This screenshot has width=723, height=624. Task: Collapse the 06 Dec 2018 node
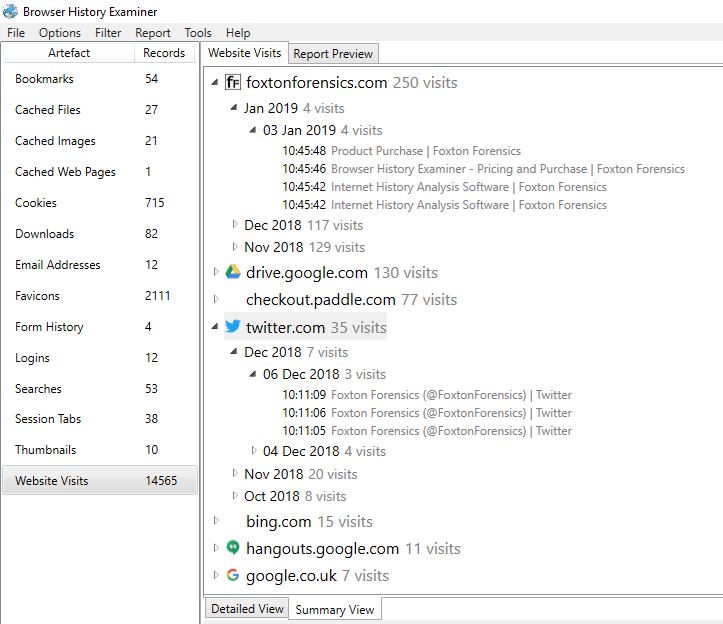coord(253,374)
